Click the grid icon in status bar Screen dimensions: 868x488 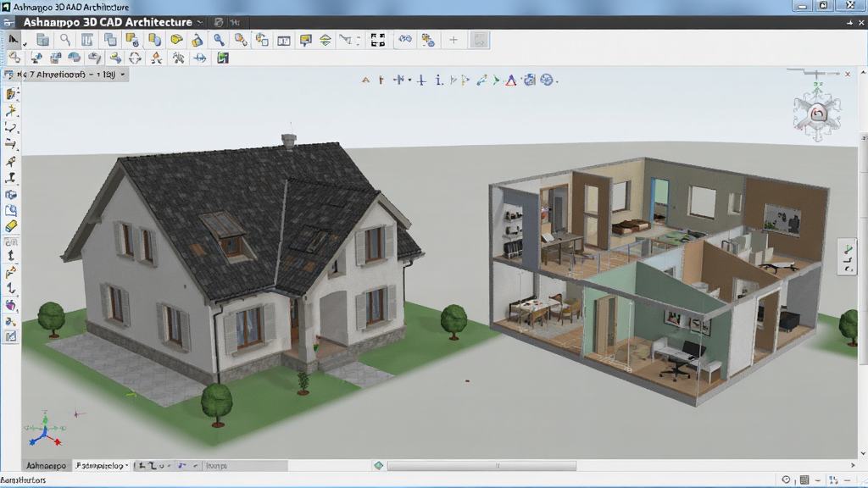click(x=804, y=480)
